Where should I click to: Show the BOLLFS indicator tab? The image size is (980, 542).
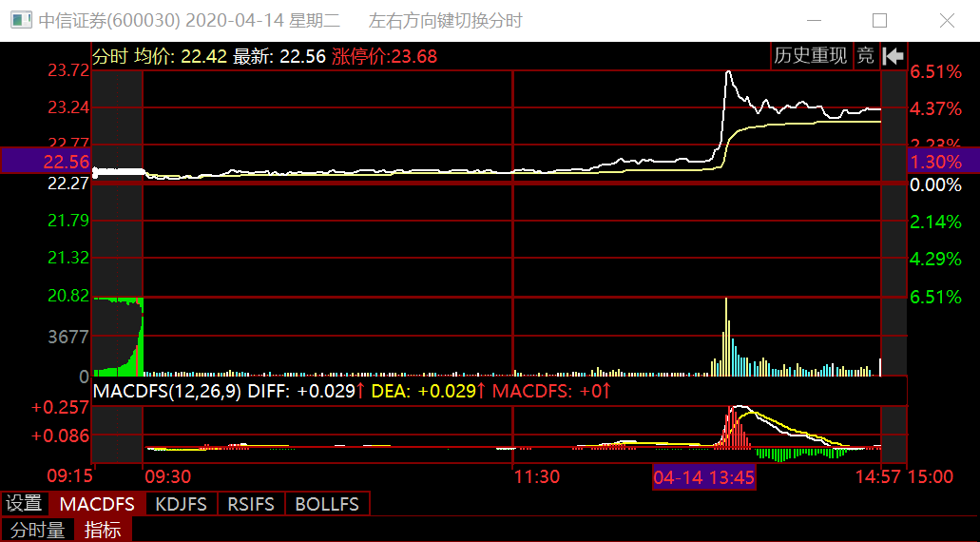point(327,504)
